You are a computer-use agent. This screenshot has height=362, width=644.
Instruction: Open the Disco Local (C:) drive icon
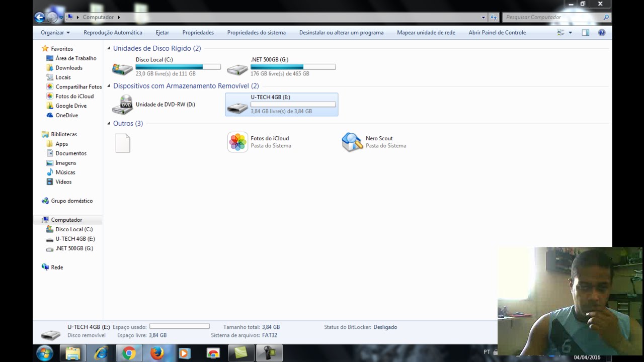[122, 69]
